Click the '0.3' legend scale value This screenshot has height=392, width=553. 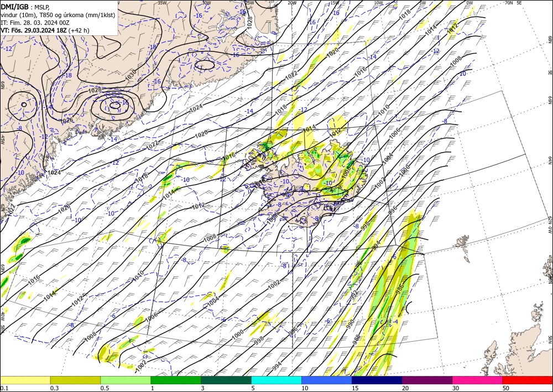(54, 388)
